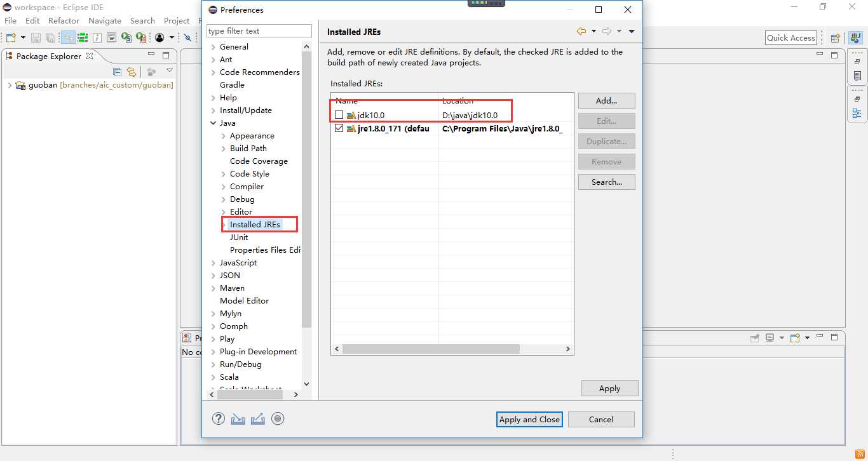This screenshot has height=461, width=868.
Task: Click the Quick Access field
Action: pos(790,37)
